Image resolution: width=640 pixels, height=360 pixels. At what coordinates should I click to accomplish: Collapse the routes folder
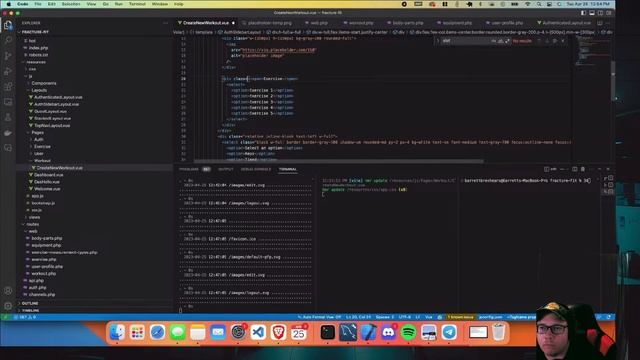(33, 224)
